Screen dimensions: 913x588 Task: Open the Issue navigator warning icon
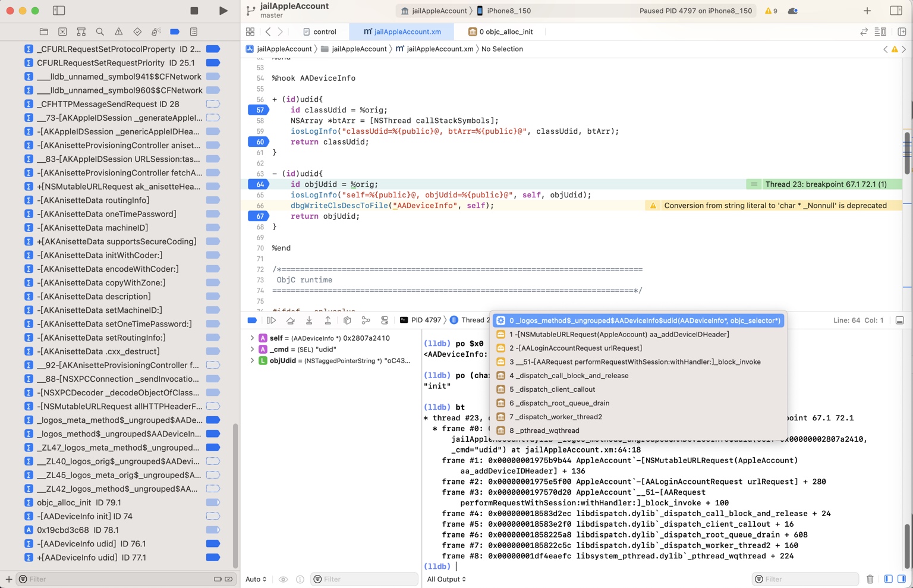118,32
